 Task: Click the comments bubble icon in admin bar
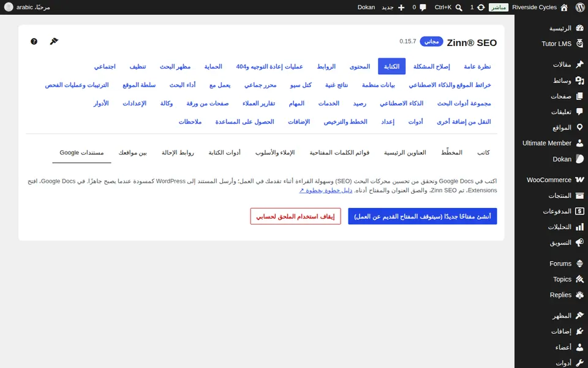coord(423,7)
